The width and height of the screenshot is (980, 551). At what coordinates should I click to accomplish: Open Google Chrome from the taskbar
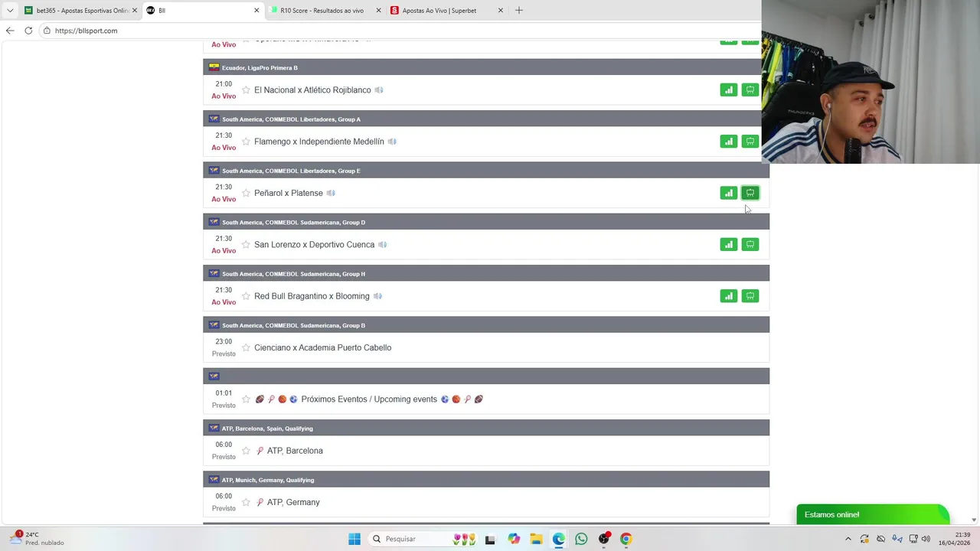tap(626, 539)
